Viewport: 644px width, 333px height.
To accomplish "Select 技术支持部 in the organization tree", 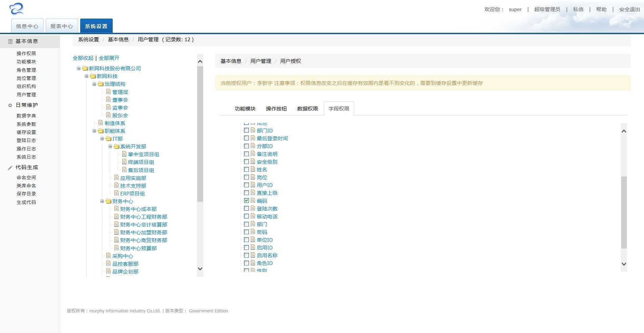I will pyautogui.click(x=133, y=186).
